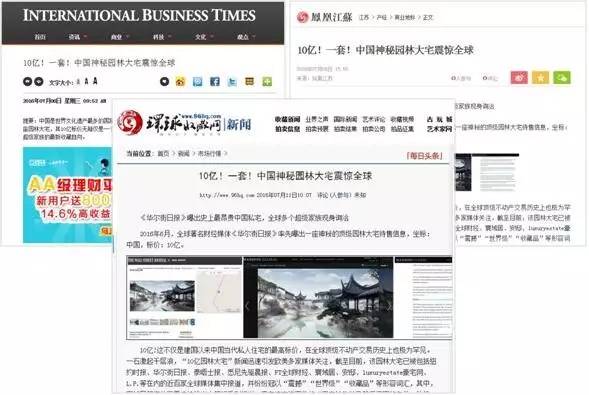Click 江苏 in 凤凰江苏 breadcrumb
Viewport: 589px width, 395px height.
(x=364, y=17)
